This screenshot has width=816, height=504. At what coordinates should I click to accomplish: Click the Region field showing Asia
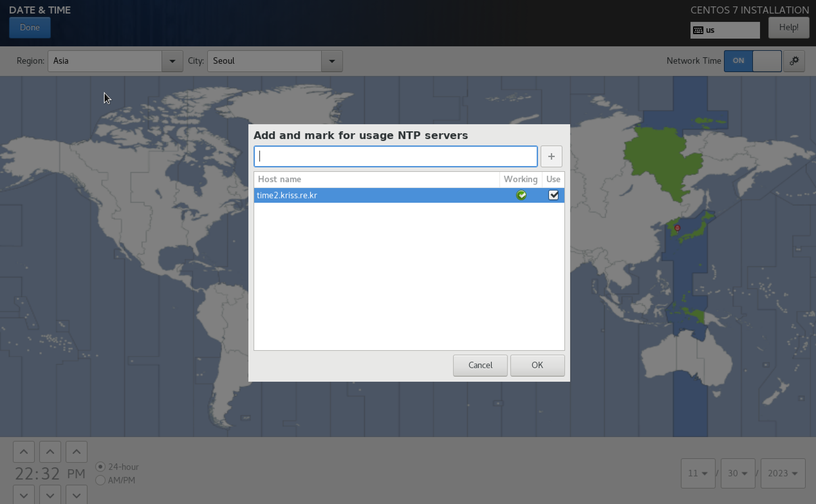[x=105, y=61]
